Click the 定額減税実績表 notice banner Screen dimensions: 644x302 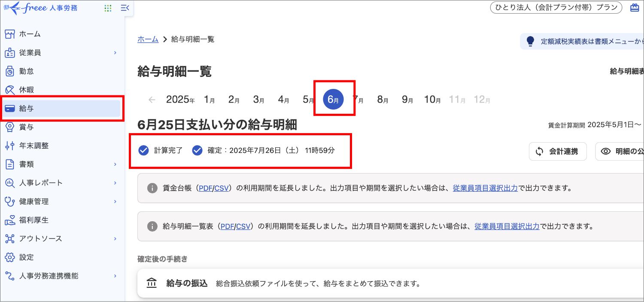(x=582, y=41)
